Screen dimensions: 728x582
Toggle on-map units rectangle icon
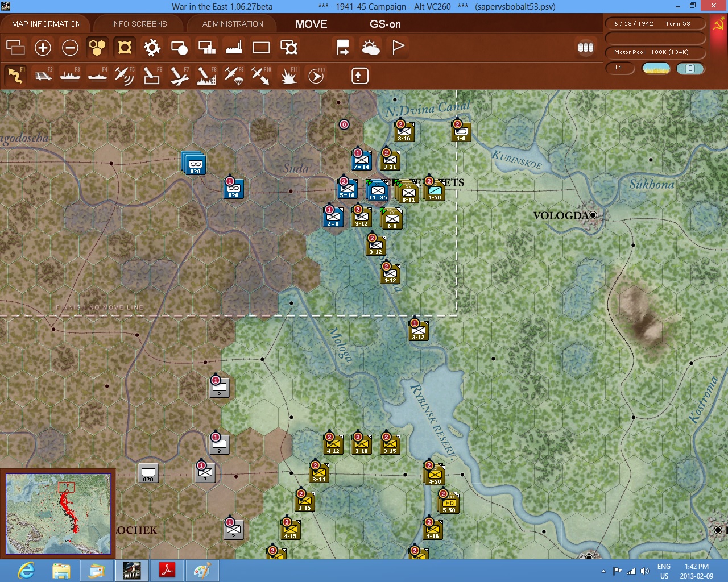[261, 48]
